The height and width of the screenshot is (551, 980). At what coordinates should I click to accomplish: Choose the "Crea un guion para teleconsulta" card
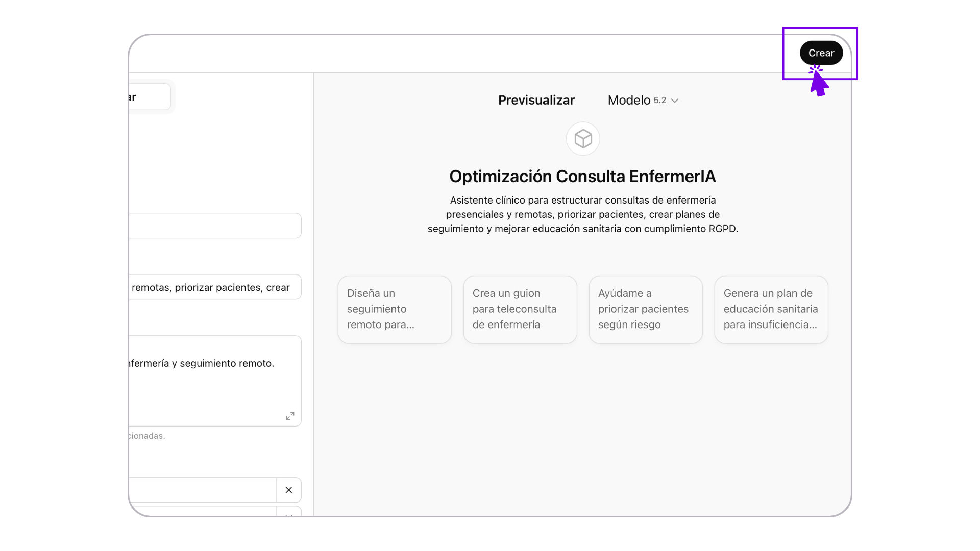[x=520, y=309]
